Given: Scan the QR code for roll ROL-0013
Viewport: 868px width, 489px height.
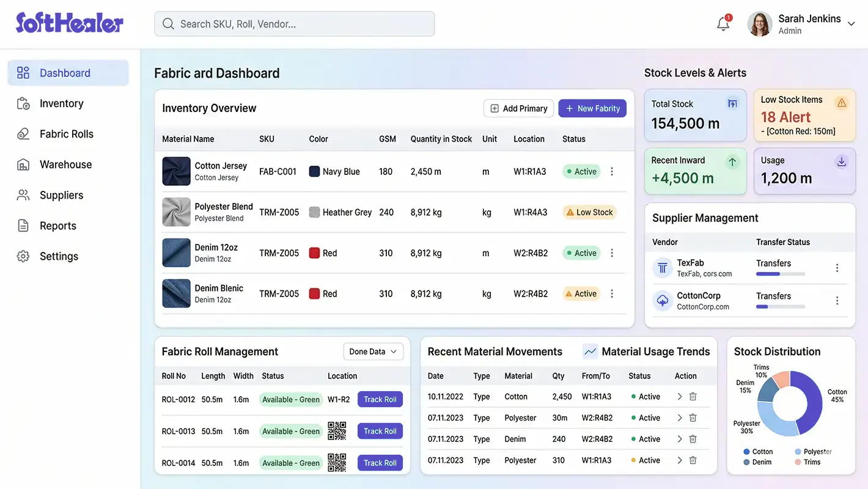Looking at the screenshot, I should pyautogui.click(x=337, y=431).
